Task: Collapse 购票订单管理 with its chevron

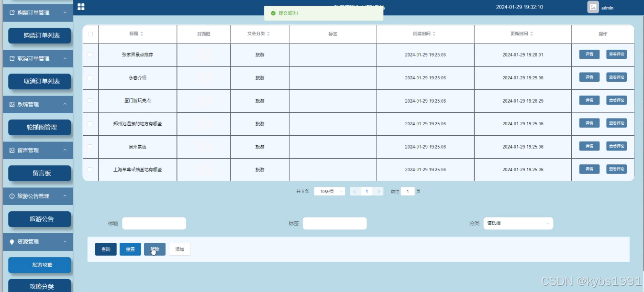Action: click(65, 13)
